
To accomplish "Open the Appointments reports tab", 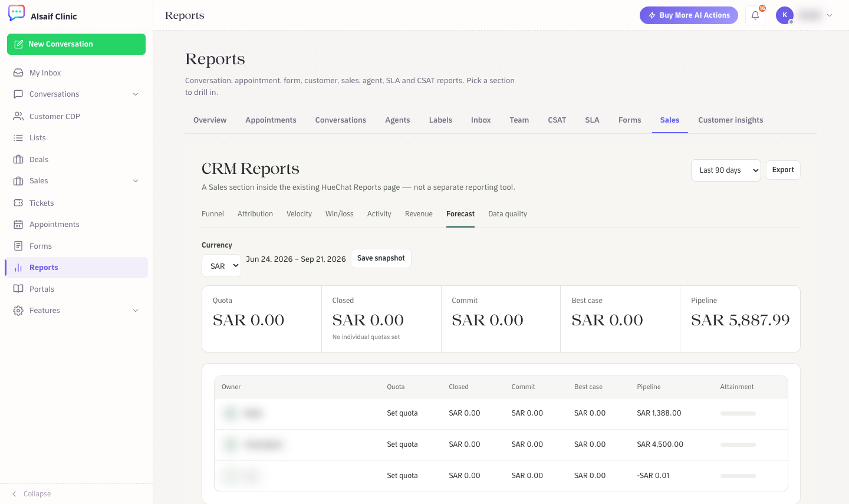I will point(271,120).
